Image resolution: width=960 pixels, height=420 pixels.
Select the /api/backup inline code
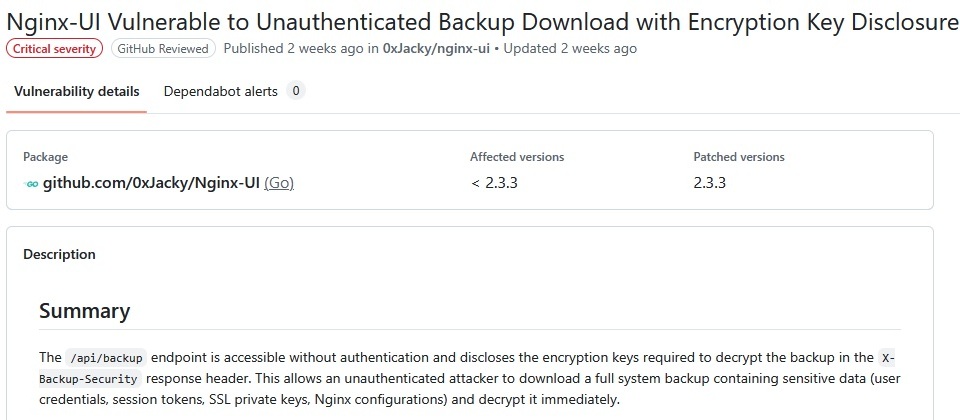pyautogui.click(x=107, y=358)
